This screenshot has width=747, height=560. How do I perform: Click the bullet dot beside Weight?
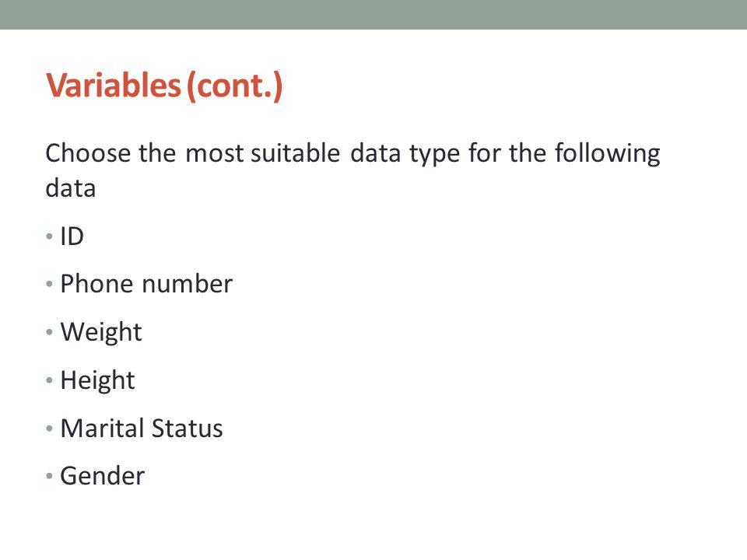click(49, 332)
